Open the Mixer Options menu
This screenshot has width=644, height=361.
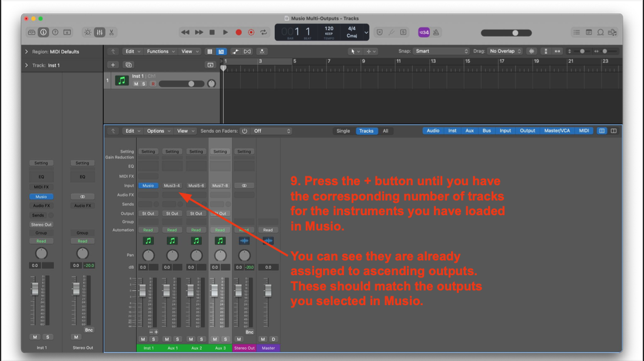point(159,131)
